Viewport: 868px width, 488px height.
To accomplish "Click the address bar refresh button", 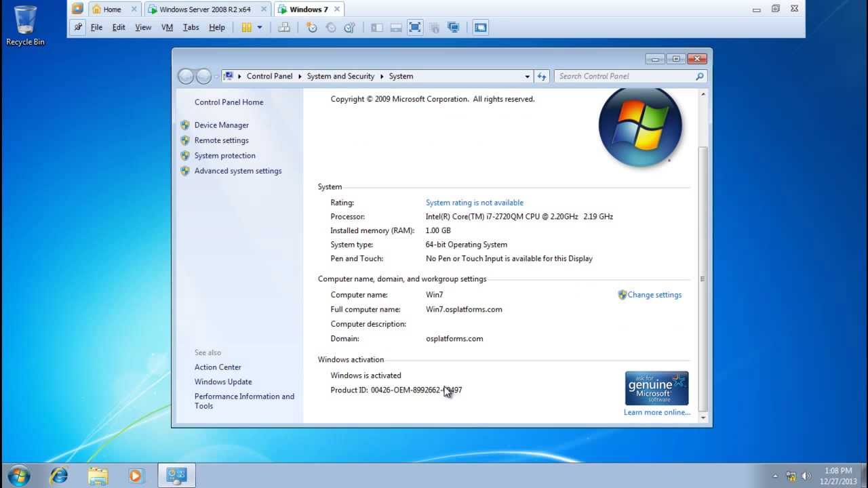I will coord(542,76).
